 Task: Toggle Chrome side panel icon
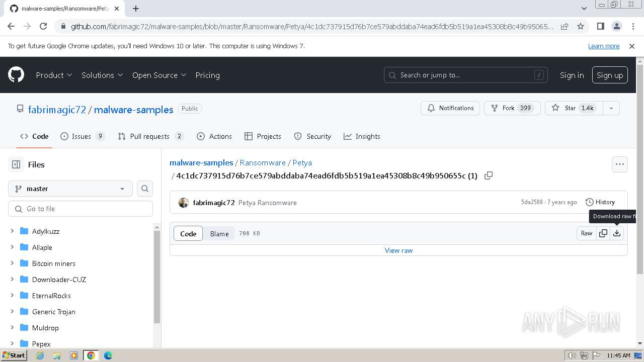tap(600, 26)
